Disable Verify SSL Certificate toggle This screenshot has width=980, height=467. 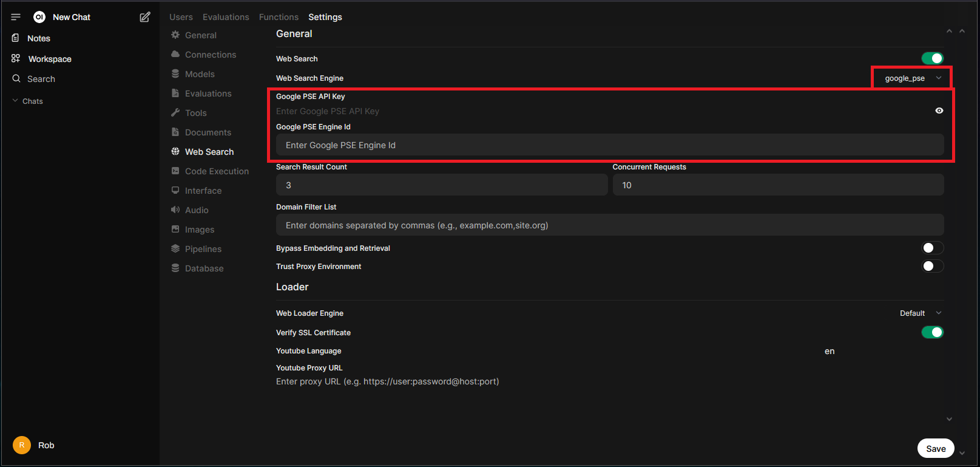click(x=933, y=332)
